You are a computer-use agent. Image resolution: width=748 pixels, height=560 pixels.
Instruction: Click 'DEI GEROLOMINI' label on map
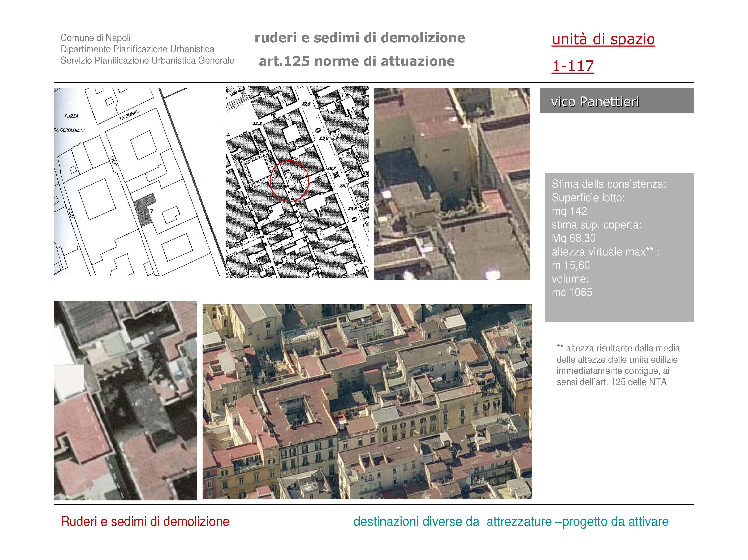(x=69, y=130)
